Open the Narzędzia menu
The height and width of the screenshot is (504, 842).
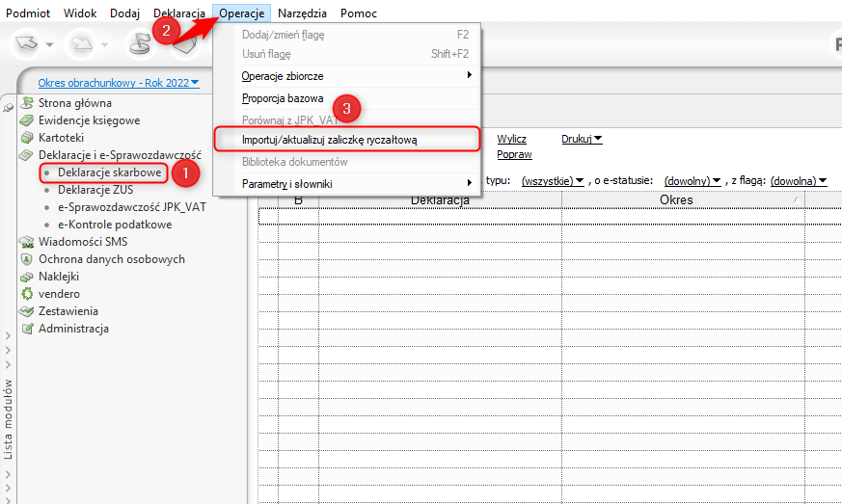[302, 13]
